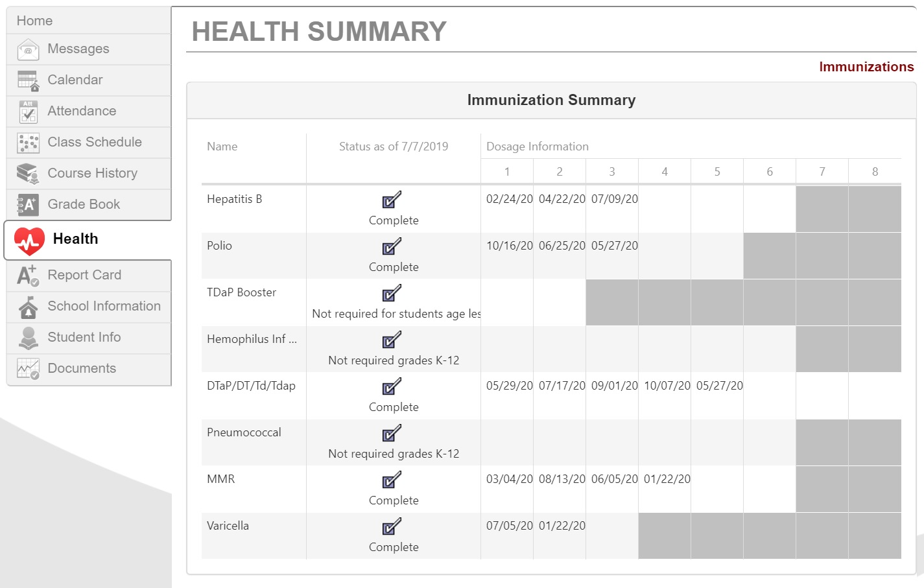The height and width of the screenshot is (588, 924).
Task: Open the Grade Book icon
Action: (x=28, y=205)
